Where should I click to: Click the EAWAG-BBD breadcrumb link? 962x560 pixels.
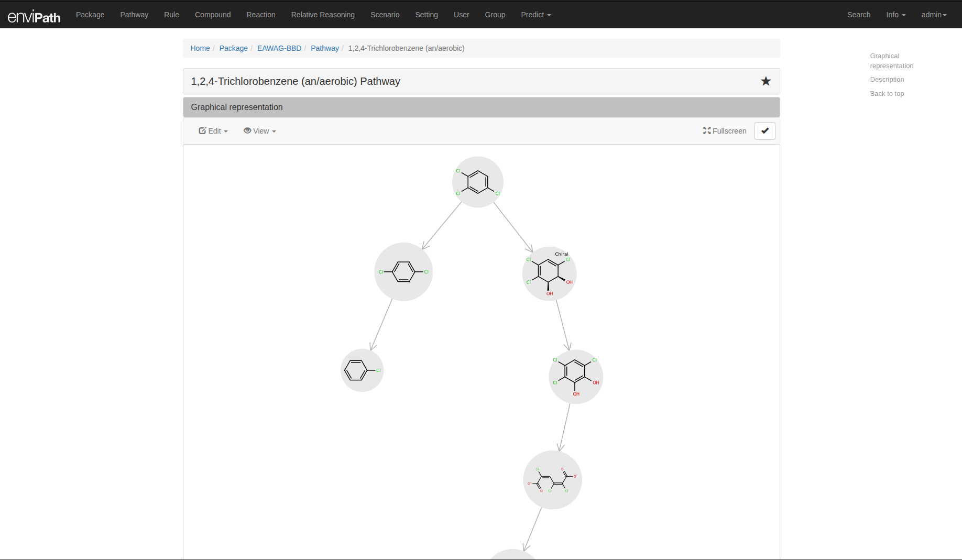[279, 48]
